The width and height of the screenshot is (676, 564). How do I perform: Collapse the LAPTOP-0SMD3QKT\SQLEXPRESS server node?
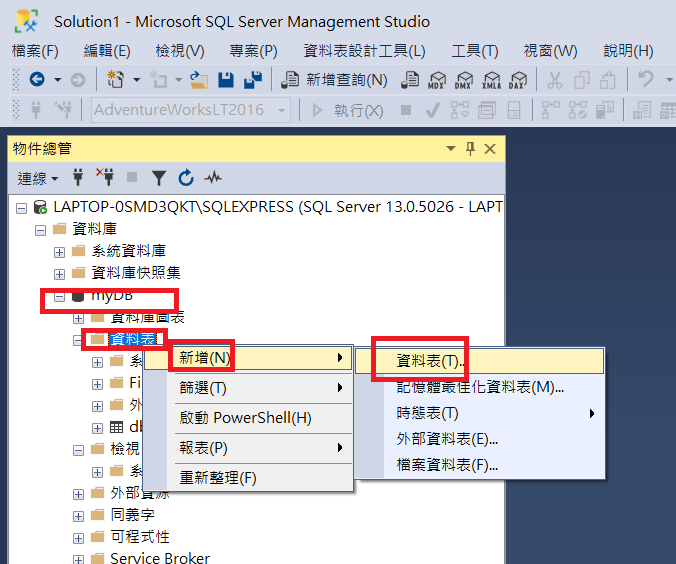point(21,209)
